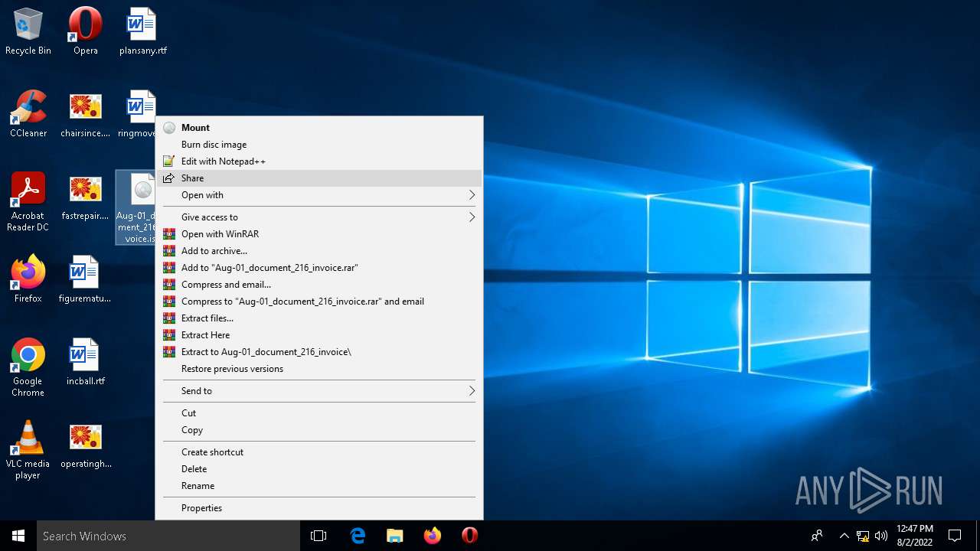Choose Burn disc image
980x551 pixels.
[319, 145]
